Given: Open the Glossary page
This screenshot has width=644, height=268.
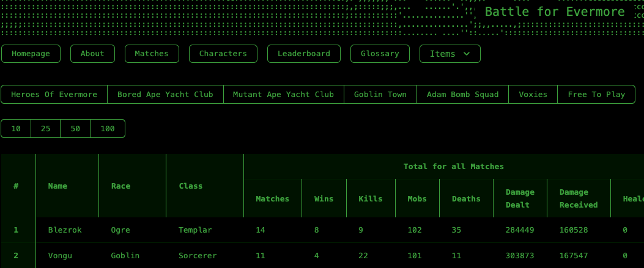Looking at the screenshot, I should 380,54.
